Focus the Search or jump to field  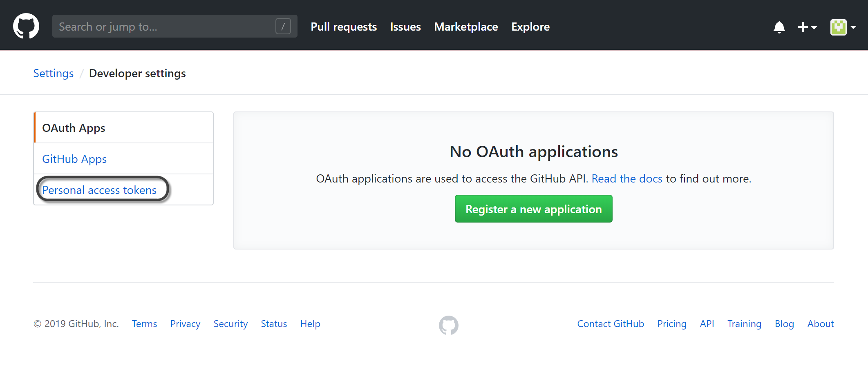(x=175, y=26)
